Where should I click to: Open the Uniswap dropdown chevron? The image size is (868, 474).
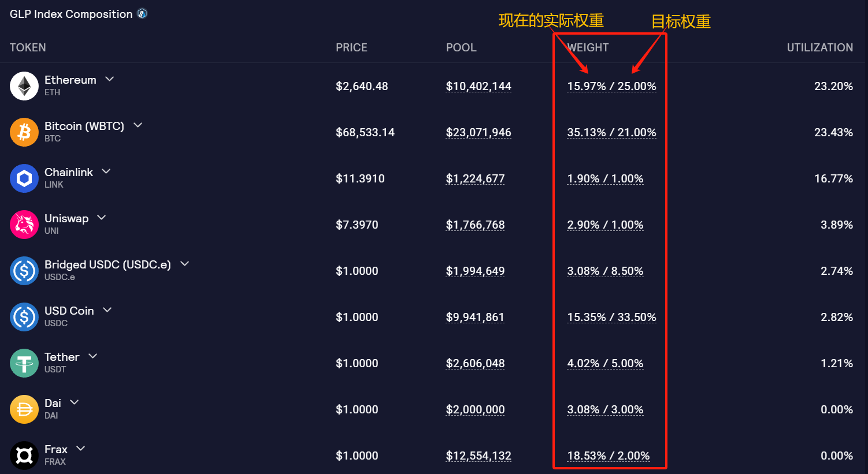[x=102, y=218]
